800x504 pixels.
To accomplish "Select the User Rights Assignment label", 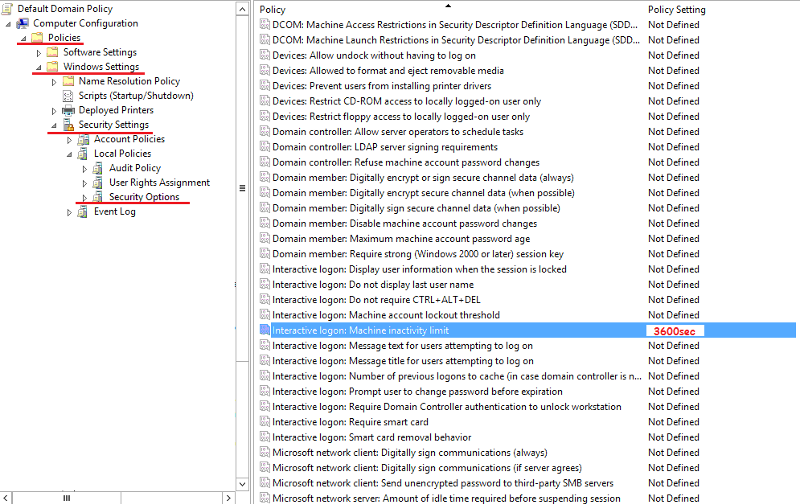I will tap(159, 183).
